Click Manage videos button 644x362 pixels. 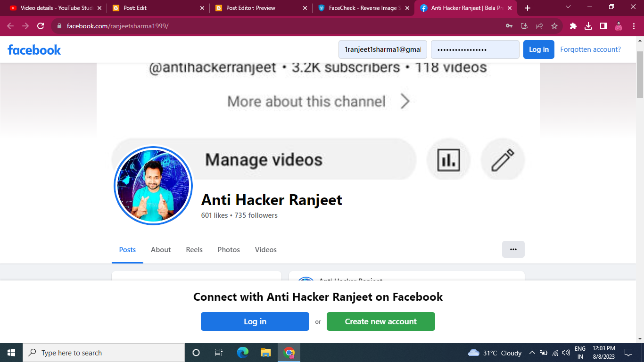pos(264,160)
